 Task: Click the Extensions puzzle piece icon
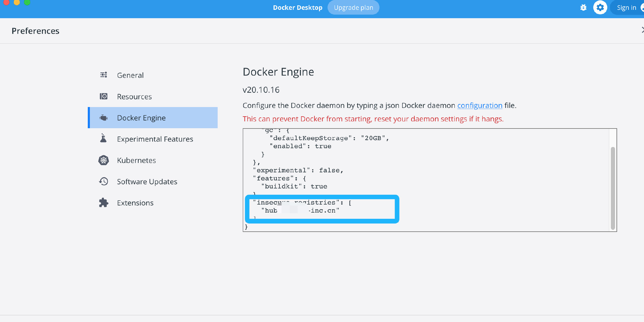pyautogui.click(x=104, y=203)
